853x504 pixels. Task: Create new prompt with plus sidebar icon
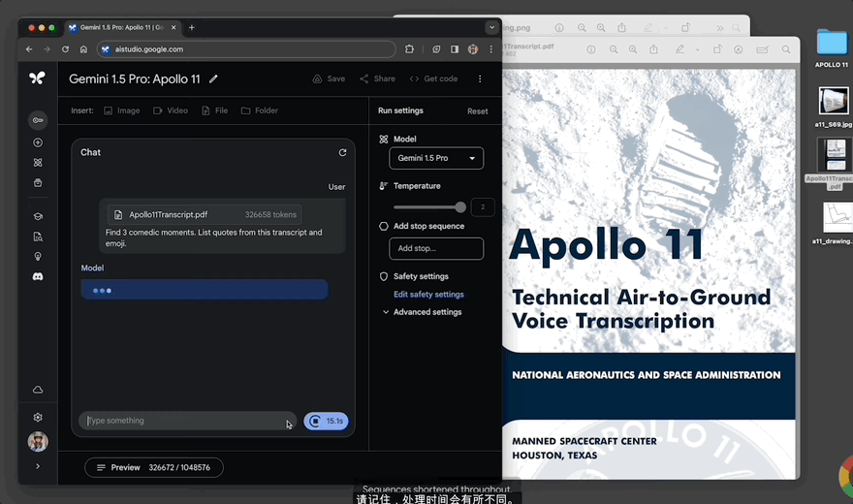(38, 142)
